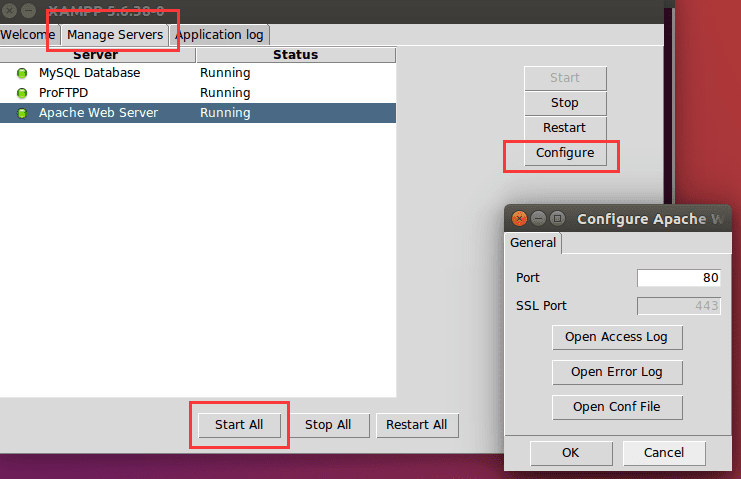The image size is (741, 479).
Task: Cancel the Configure Apache dialog
Action: click(x=664, y=453)
